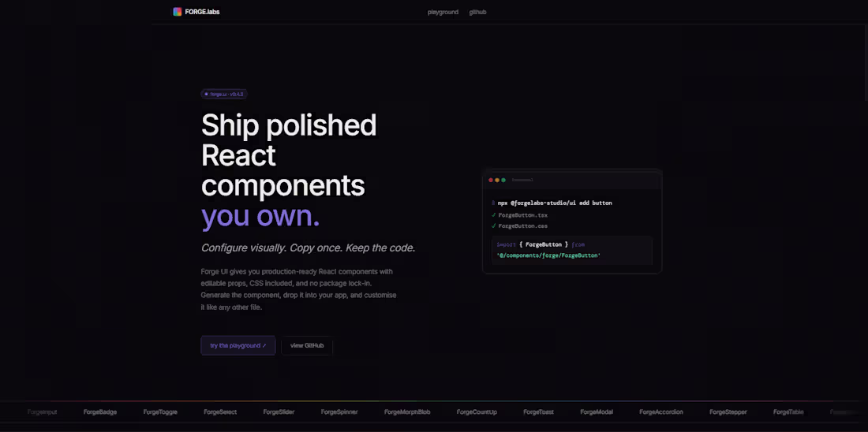Select ForgeSelect in the component marquee
Screen dimensions: 868x432
point(220,412)
